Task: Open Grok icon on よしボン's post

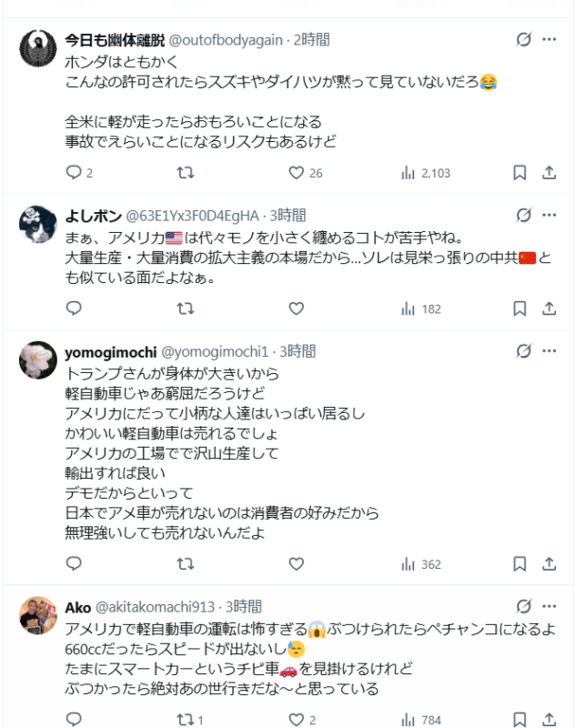Action: [x=523, y=216]
